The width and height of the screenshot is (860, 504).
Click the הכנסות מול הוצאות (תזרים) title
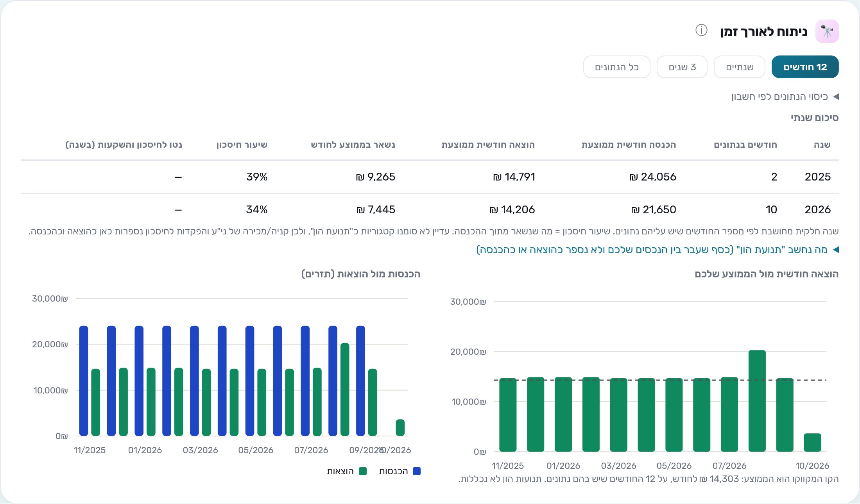tap(361, 274)
